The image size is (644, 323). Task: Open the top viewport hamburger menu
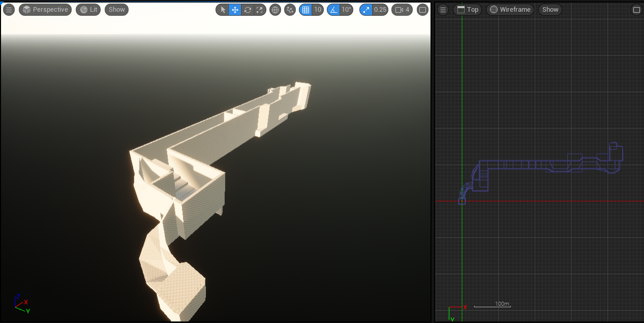[x=442, y=9]
